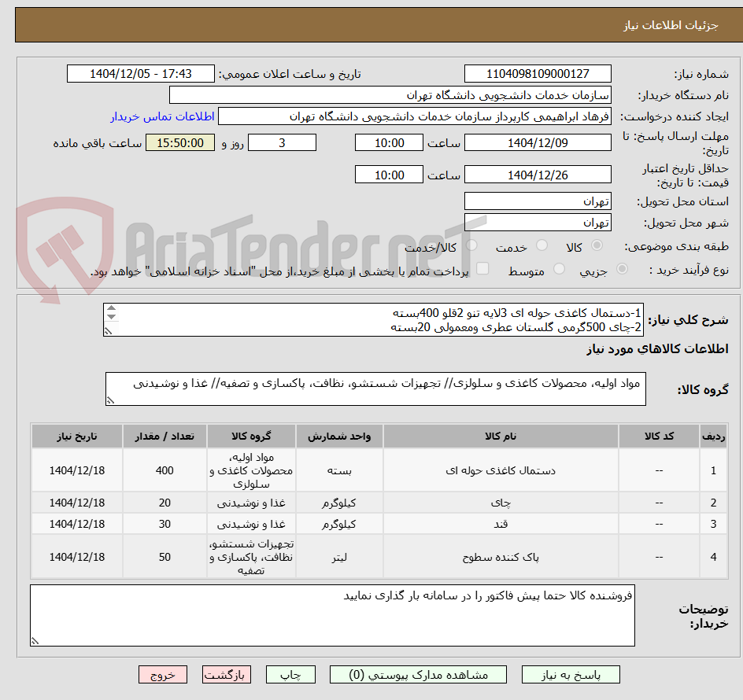The width and height of the screenshot is (743, 700).
Task: Click the چاپ print button
Action: (x=290, y=674)
